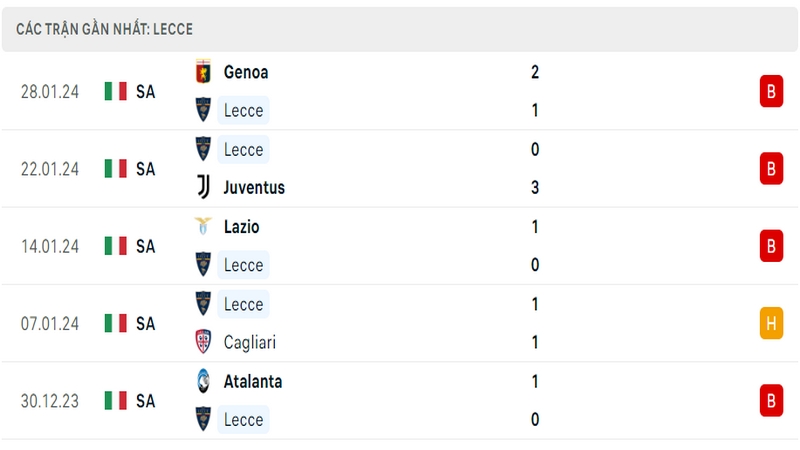Click Italian flag in the 28.01.24 row
This screenshot has width=800, height=450.
coord(116,91)
